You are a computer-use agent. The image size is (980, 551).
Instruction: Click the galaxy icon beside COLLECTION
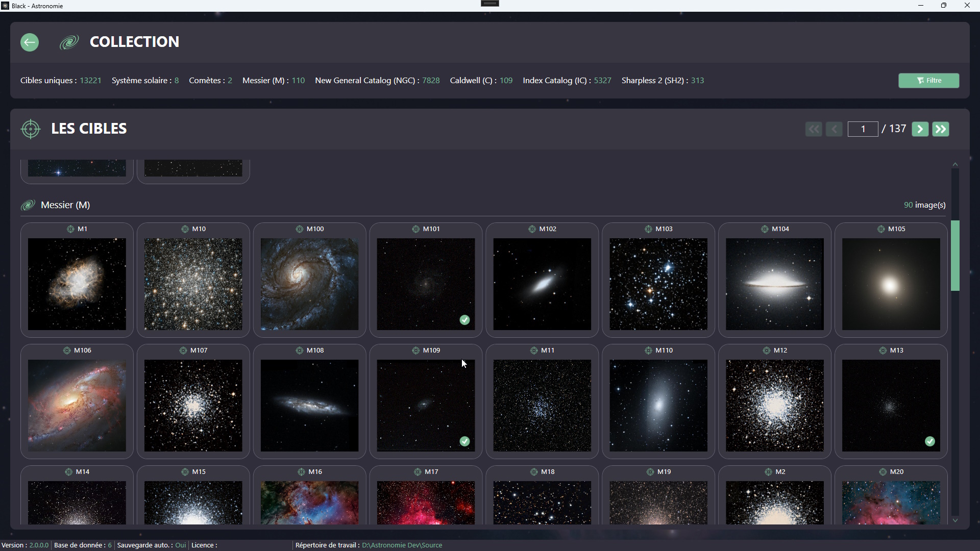pyautogui.click(x=69, y=42)
